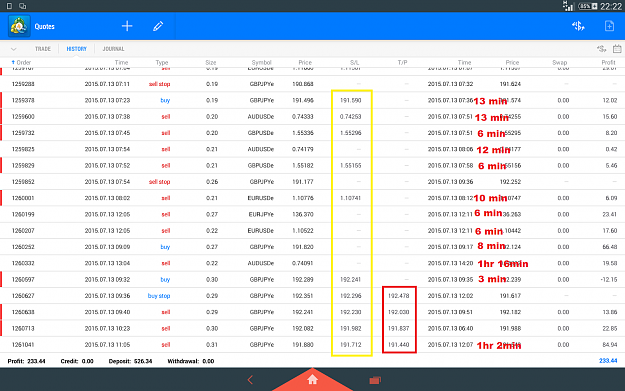Click the Profit: 233.44 summary label
The image size is (625, 391).
[26, 361]
